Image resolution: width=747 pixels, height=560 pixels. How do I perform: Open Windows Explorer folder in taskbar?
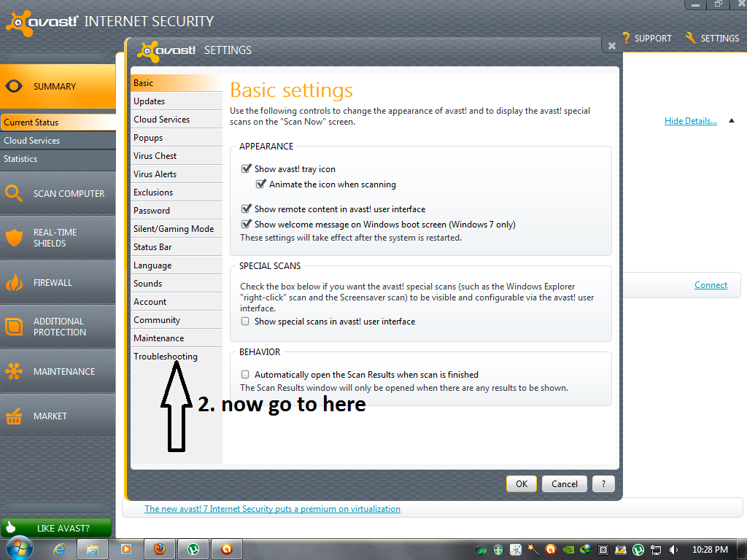click(x=92, y=549)
